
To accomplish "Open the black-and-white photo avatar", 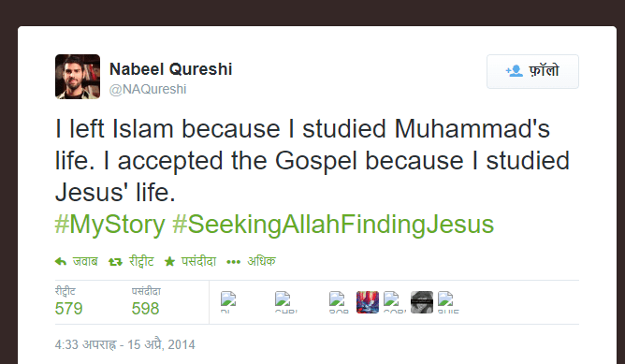I will pos(422,302).
